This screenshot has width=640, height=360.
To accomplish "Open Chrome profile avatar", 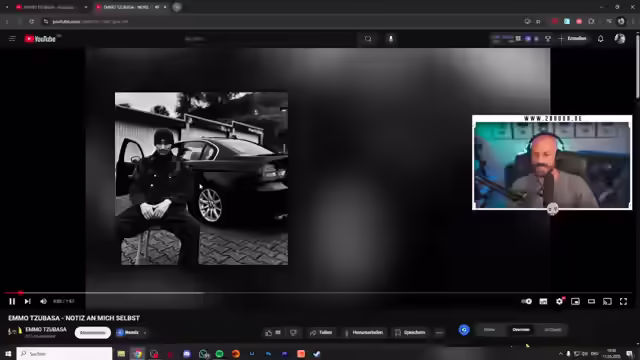I will point(621,21).
